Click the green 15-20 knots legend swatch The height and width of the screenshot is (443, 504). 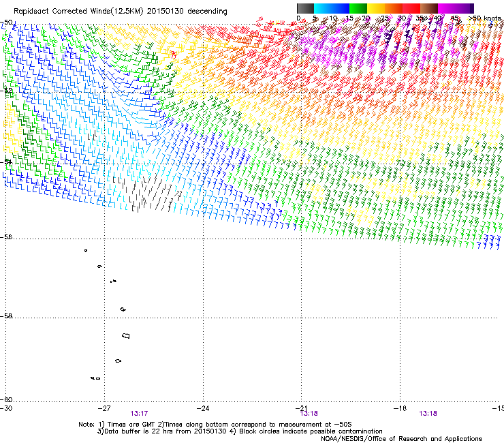click(358, 8)
